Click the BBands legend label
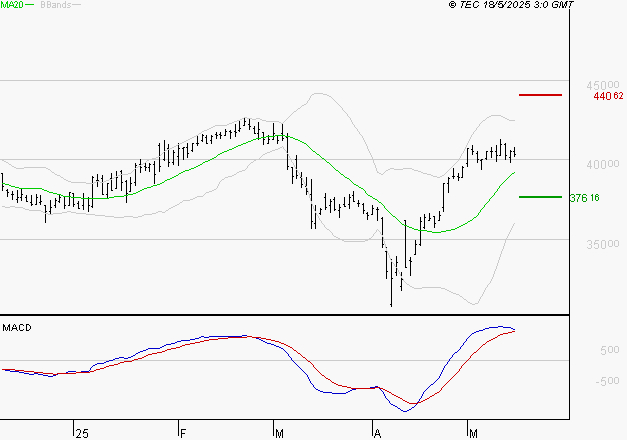 pyautogui.click(x=56, y=5)
